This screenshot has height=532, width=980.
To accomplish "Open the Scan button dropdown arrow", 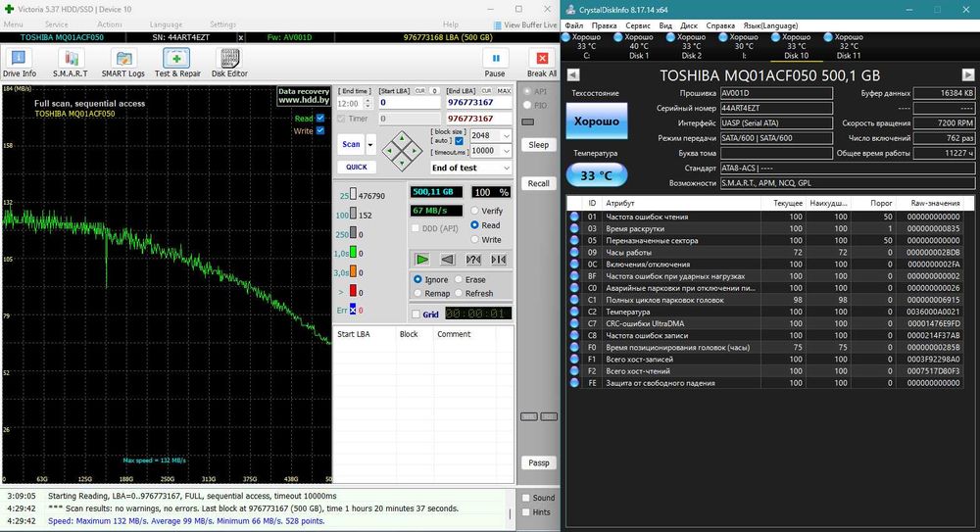I will 370,144.
